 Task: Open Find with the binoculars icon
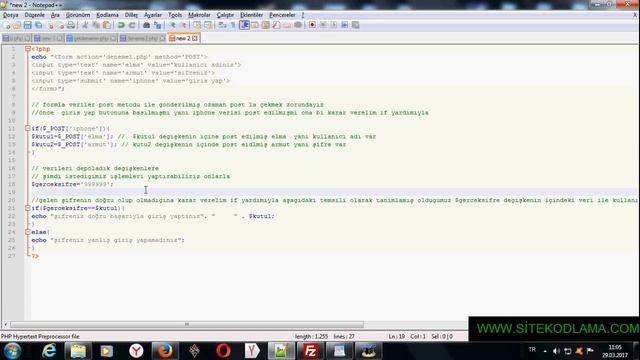pyautogui.click(x=146, y=25)
